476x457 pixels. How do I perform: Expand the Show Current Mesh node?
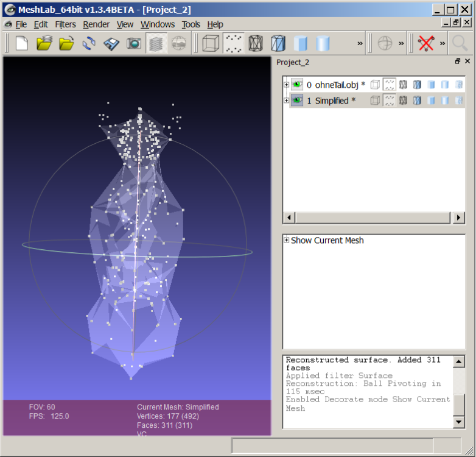coord(286,240)
